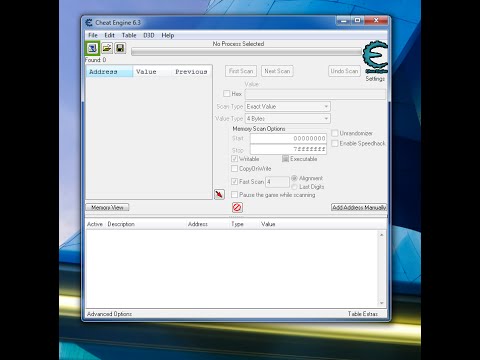
Task: Open the process list icon
Action: tap(92, 48)
